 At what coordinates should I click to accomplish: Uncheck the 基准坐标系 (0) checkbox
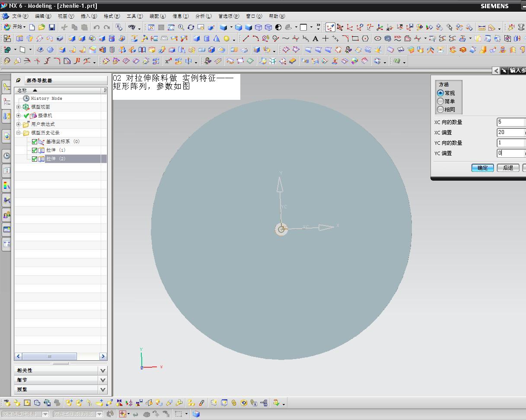coord(35,141)
